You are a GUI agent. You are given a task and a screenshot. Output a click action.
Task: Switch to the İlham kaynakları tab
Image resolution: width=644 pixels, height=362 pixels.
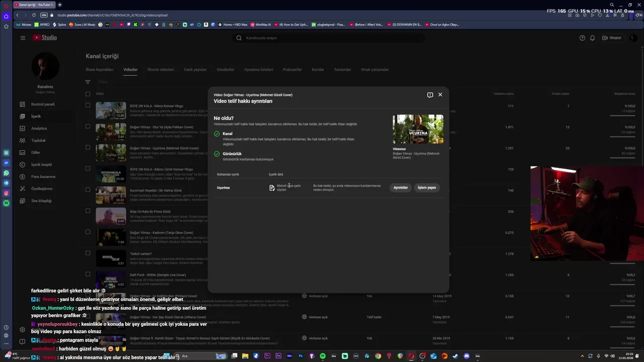point(100,69)
